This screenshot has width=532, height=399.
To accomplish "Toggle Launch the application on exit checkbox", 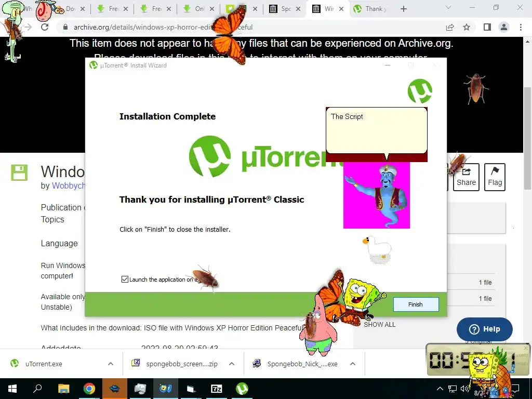I will 125,279.
